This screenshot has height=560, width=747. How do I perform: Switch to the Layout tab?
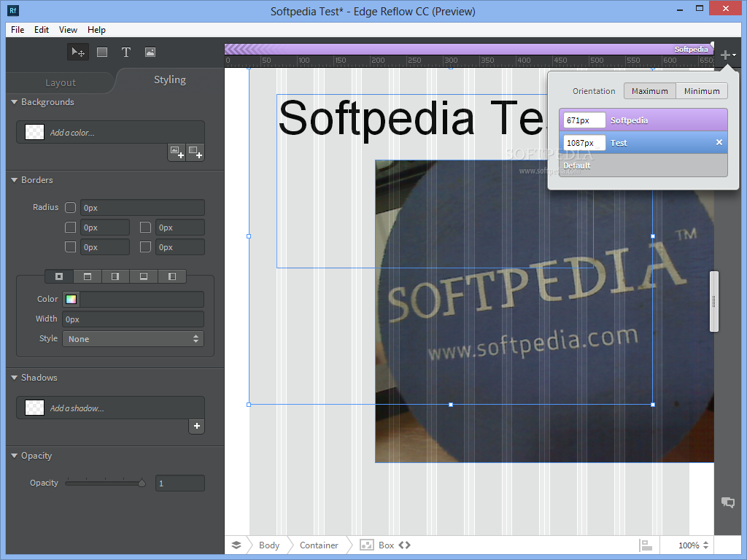61,83
